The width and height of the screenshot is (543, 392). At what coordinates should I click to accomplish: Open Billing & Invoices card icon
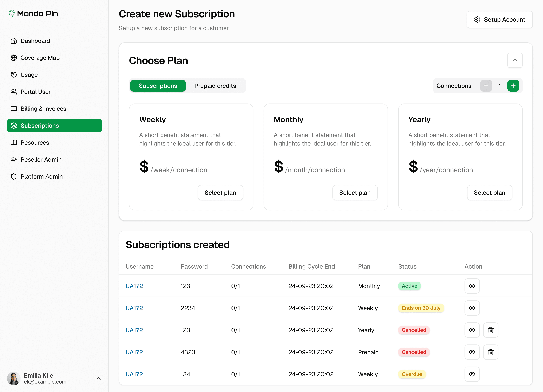point(14,109)
